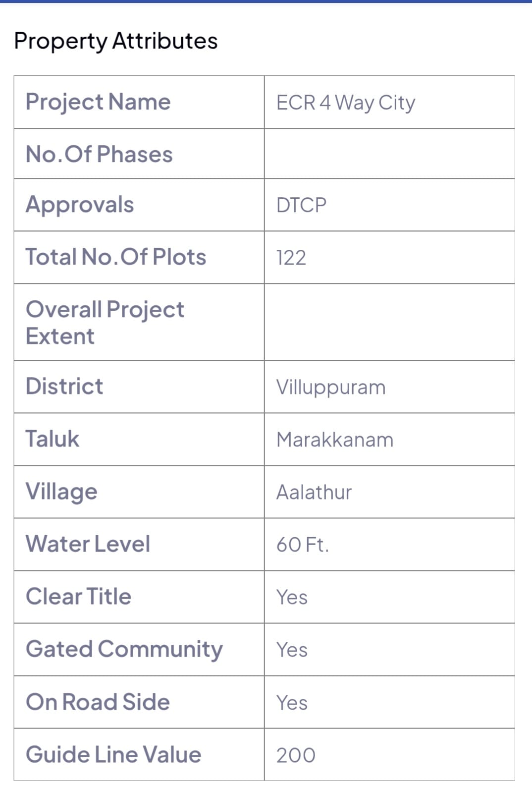Screen dimensions: 532x787
Task: Select the Aalathur village value
Action: (x=314, y=493)
